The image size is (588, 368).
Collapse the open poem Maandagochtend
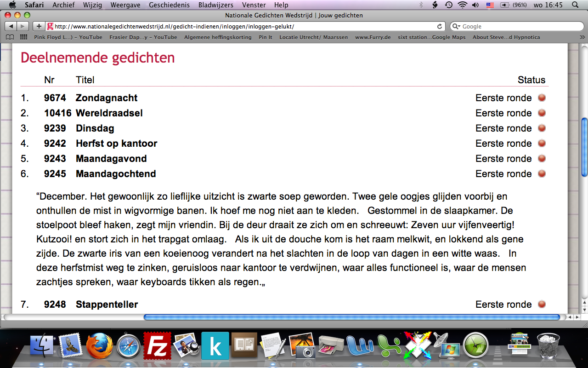click(x=116, y=174)
